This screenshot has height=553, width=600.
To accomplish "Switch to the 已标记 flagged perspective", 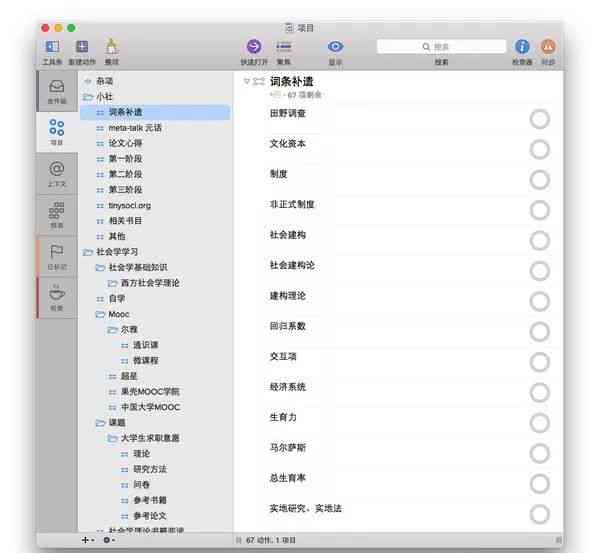I will (x=57, y=256).
